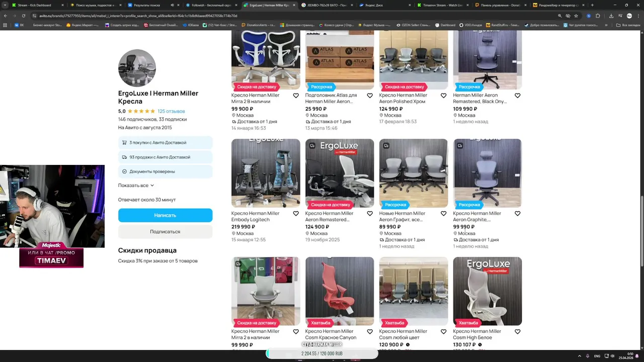Viewport: 644px width, 362px height.
Task: Add Cosm High Белое listing to favorites
Action: click(518, 332)
